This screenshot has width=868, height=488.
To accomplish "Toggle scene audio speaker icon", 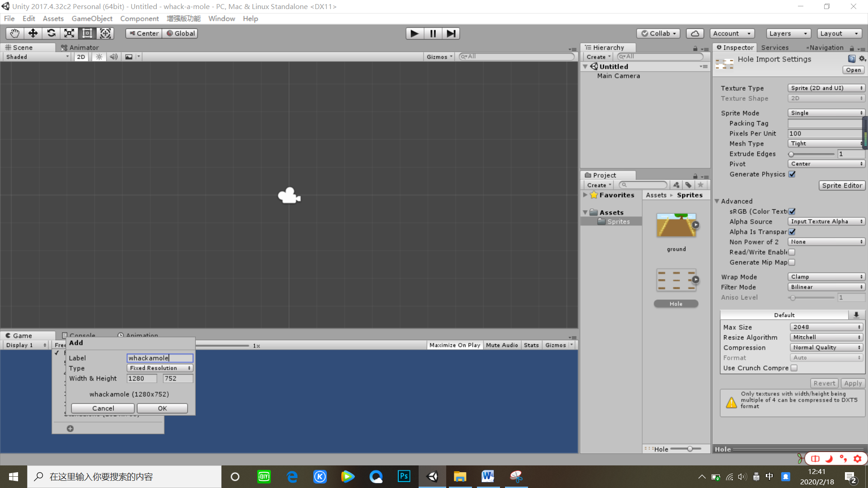I will 113,57.
